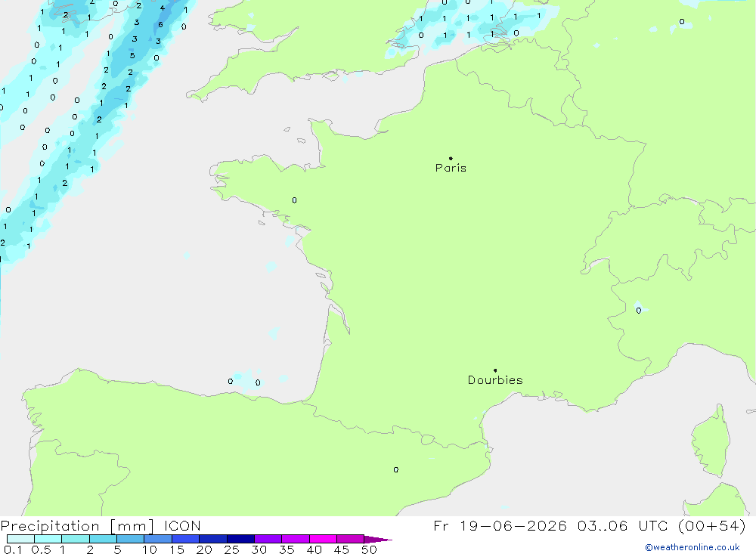Click the purple above-50 arrow on legend
This screenshot has width=756, height=554.
click(x=377, y=539)
